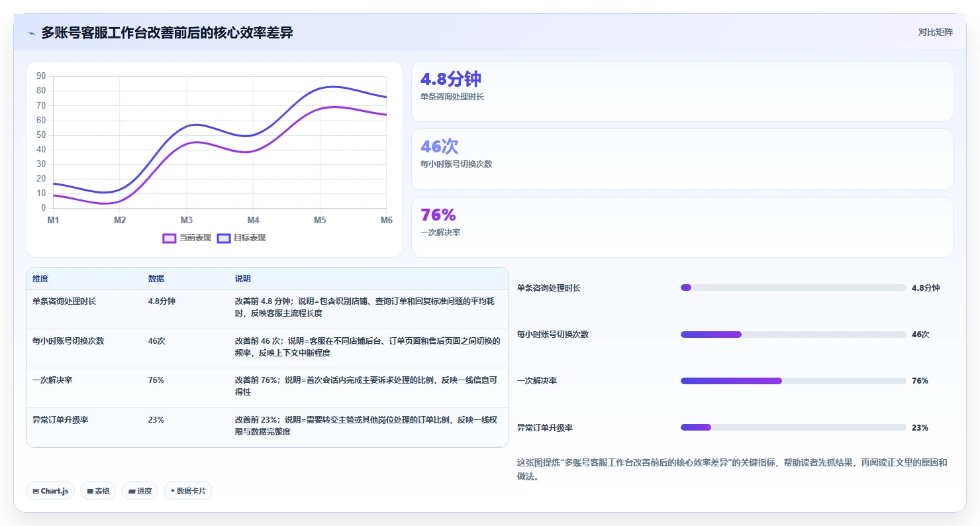Screen dimensions: 980x526
Task: Toggle the 目标表现 legend swatch
Action: (x=224, y=238)
